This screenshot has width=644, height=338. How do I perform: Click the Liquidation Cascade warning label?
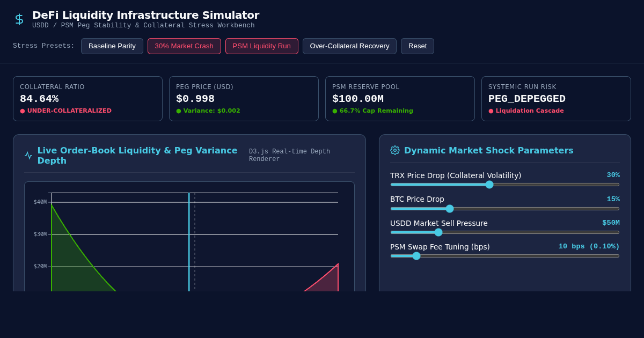tap(530, 111)
